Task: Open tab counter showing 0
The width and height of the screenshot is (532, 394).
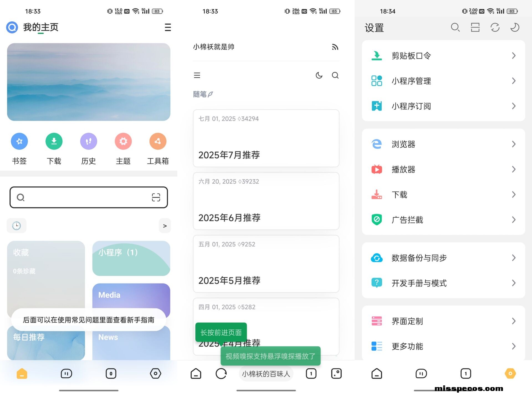Action: (x=111, y=374)
